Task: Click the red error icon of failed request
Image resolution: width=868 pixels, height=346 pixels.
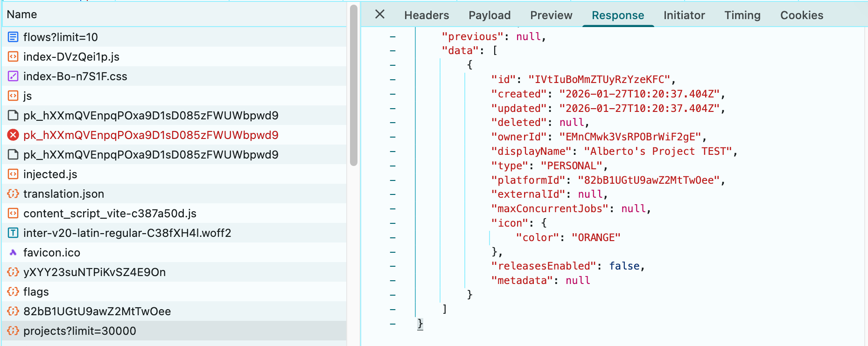Action: [13, 135]
